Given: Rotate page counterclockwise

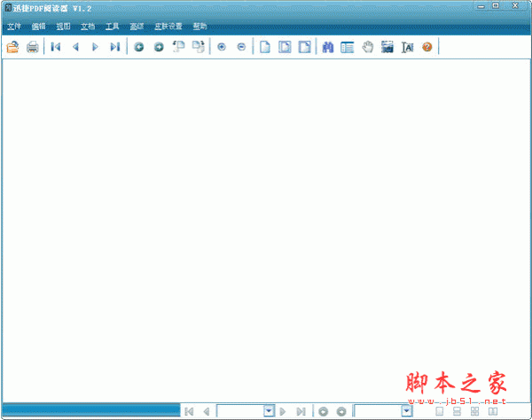Looking at the screenshot, I should pyautogui.click(x=178, y=47).
